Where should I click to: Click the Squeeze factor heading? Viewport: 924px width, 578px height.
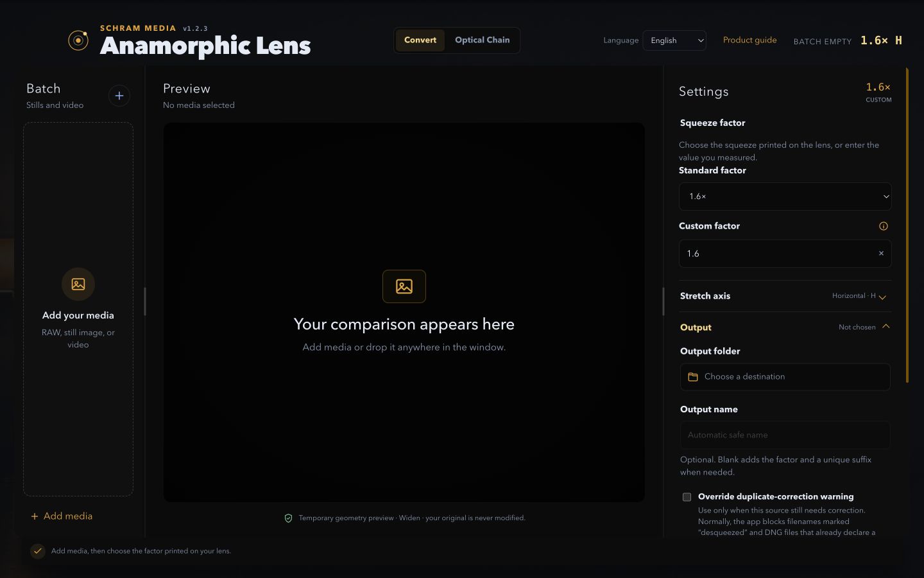[713, 123]
